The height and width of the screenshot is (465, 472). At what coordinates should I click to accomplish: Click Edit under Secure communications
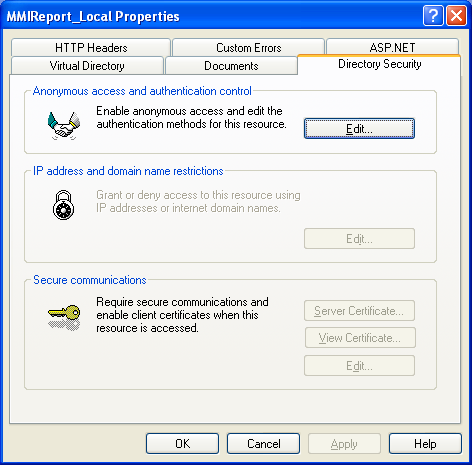click(x=359, y=366)
